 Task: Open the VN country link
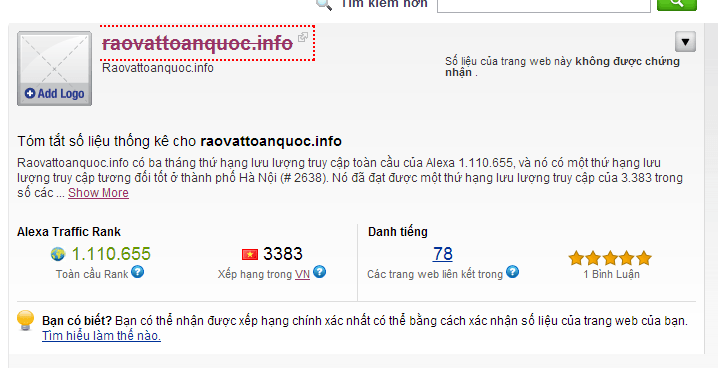(302, 274)
